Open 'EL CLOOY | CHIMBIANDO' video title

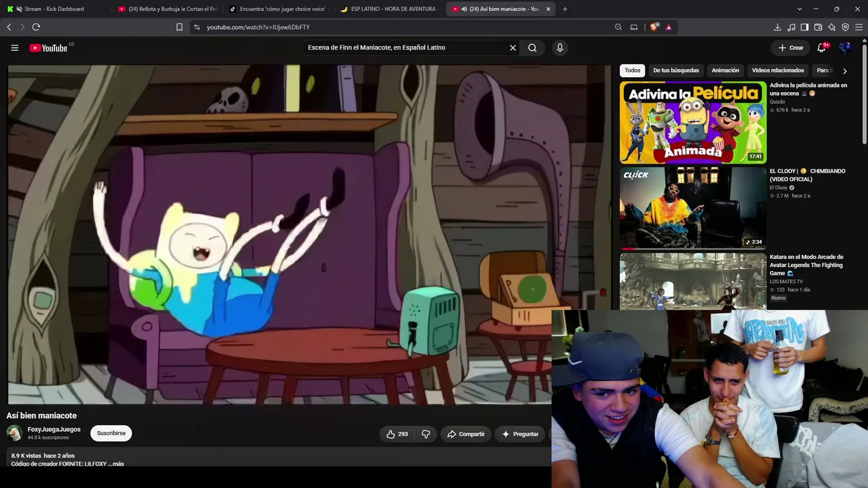808,175
